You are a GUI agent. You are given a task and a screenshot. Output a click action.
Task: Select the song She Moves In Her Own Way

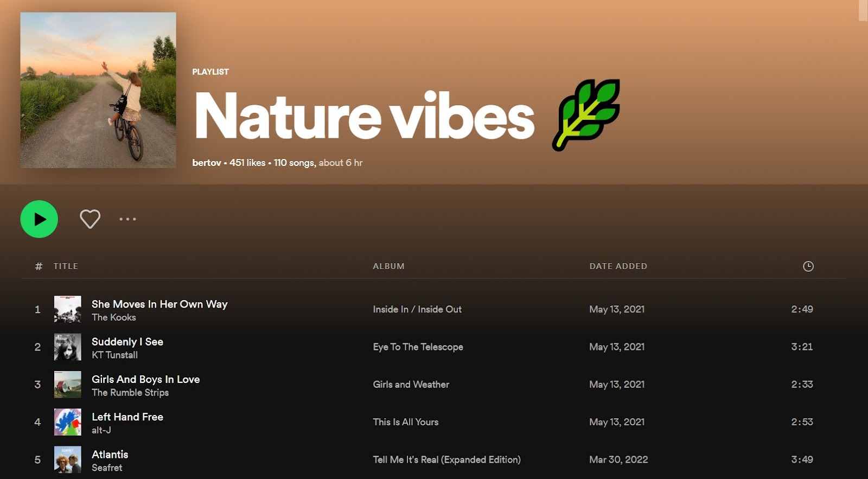point(159,304)
